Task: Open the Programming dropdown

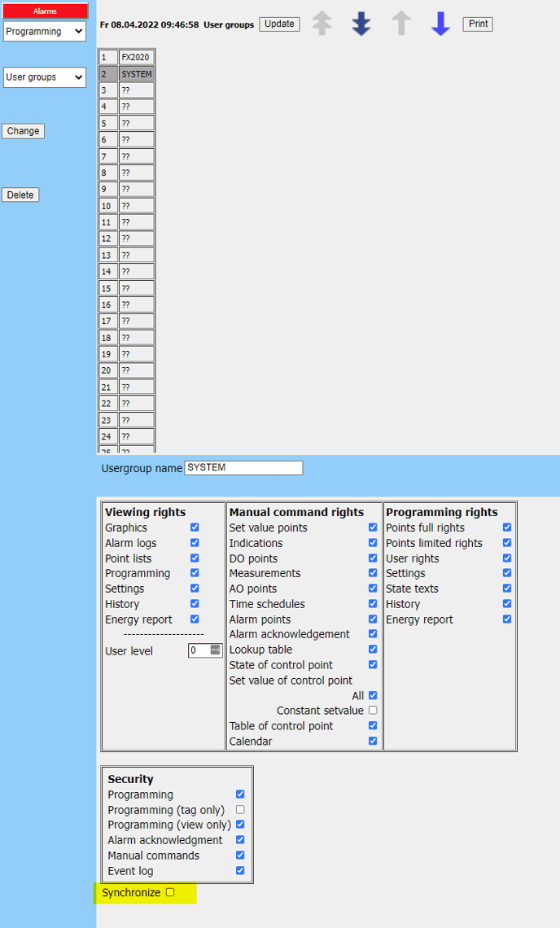Action: coord(45,32)
